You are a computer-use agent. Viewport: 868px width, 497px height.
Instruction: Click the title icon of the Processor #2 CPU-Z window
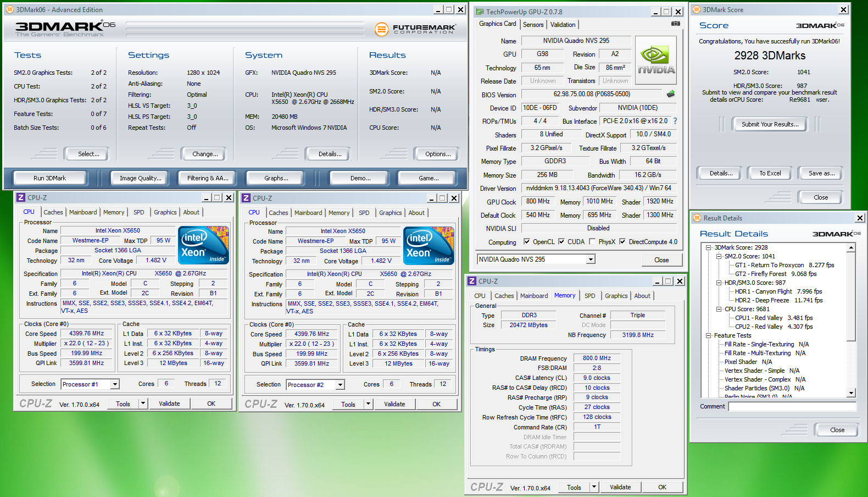(246, 198)
